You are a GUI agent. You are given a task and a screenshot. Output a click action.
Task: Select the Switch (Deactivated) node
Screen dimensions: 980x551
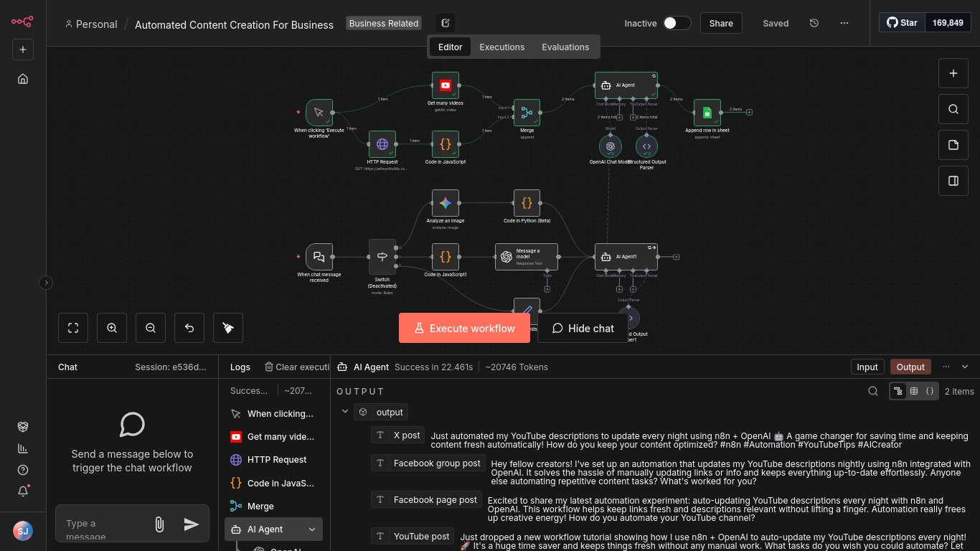point(382,256)
